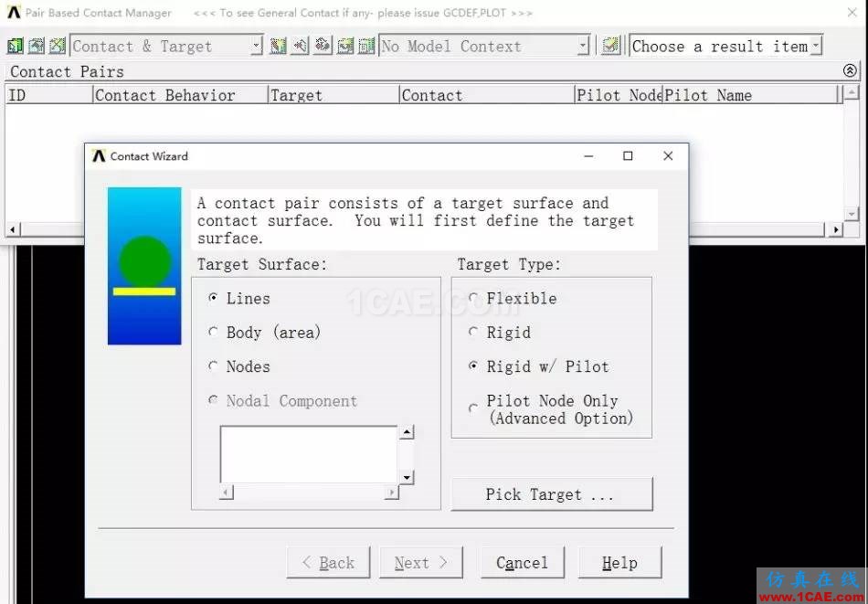Click the Contact column header
Screen dimensions: 868x604
(487, 95)
